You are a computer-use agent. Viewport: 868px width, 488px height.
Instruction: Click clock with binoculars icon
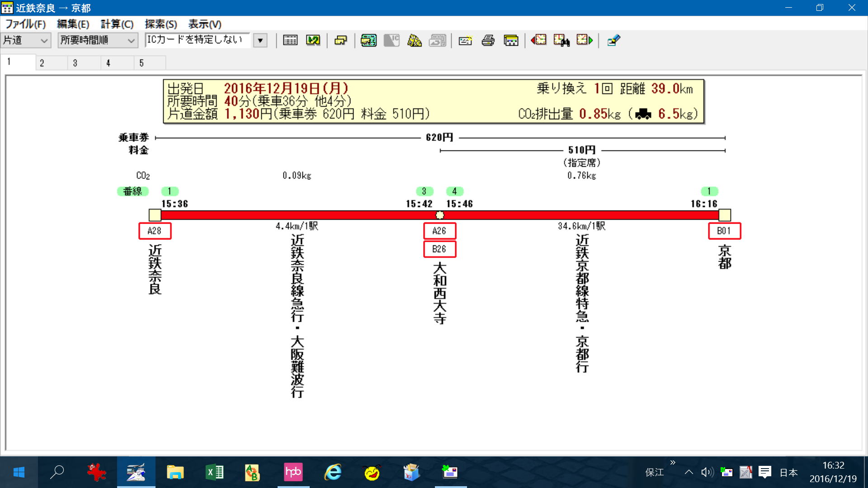561,40
